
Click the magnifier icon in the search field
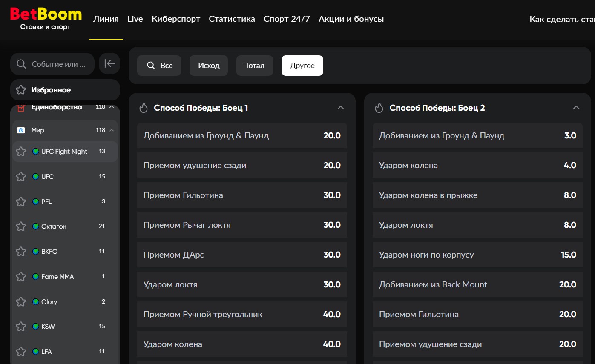pyautogui.click(x=21, y=64)
